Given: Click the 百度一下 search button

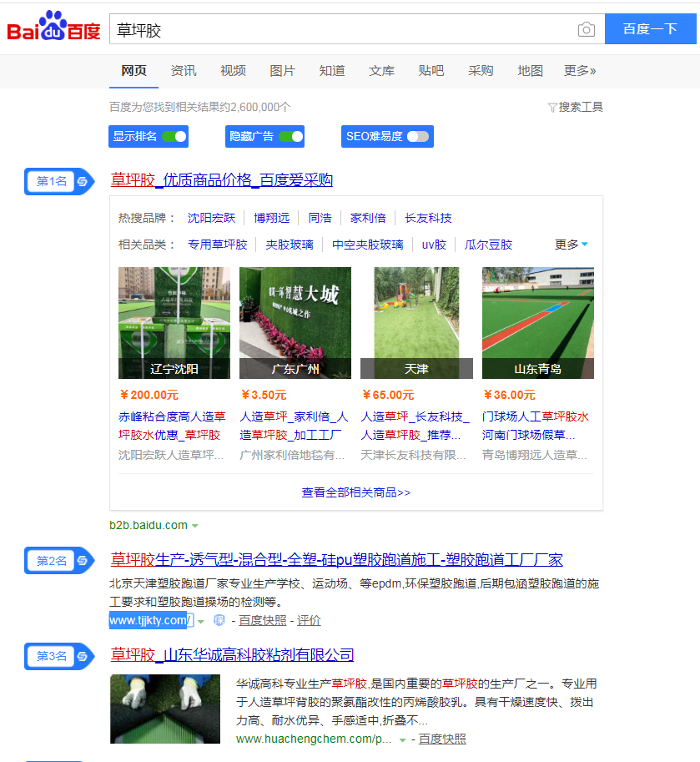Looking at the screenshot, I should 651,29.
